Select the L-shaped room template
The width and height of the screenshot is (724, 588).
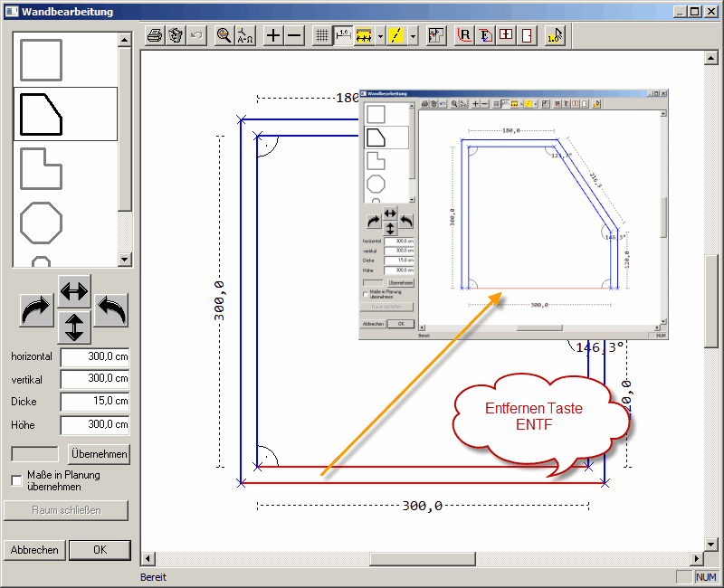[x=41, y=168]
